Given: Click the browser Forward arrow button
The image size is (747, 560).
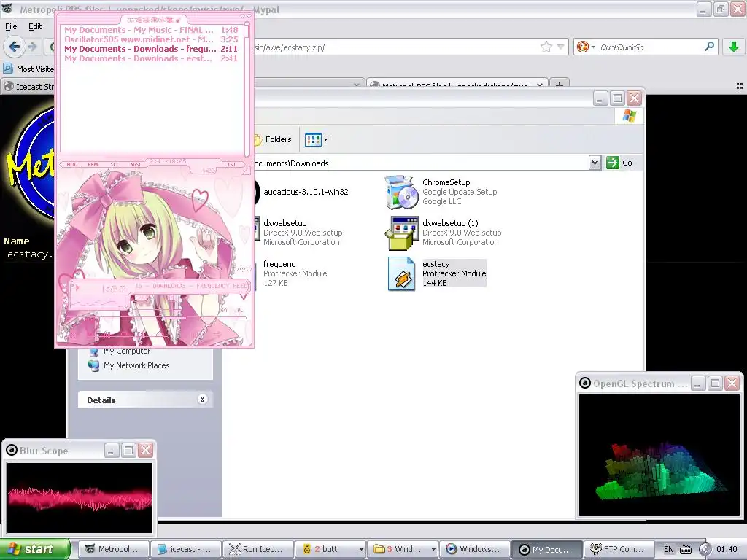Looking at the screenshot, I should coord(32,47).
